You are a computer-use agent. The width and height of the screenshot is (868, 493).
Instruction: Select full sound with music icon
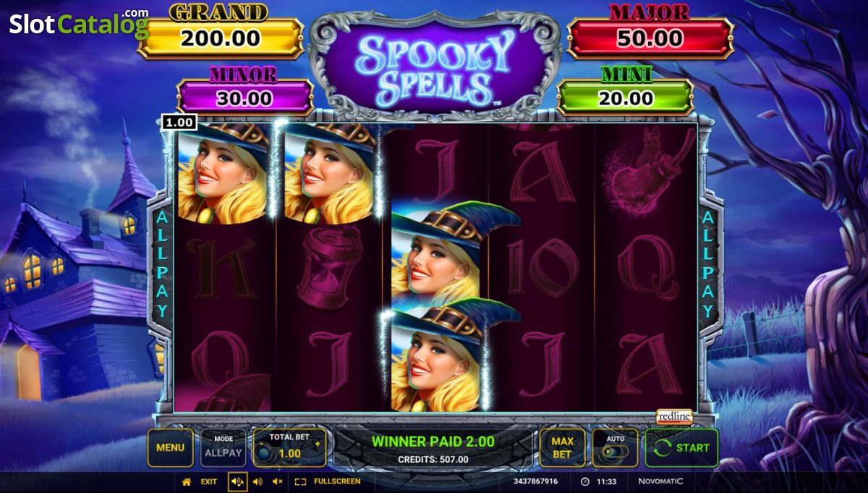pyautogui.click(x=237, y=481)
